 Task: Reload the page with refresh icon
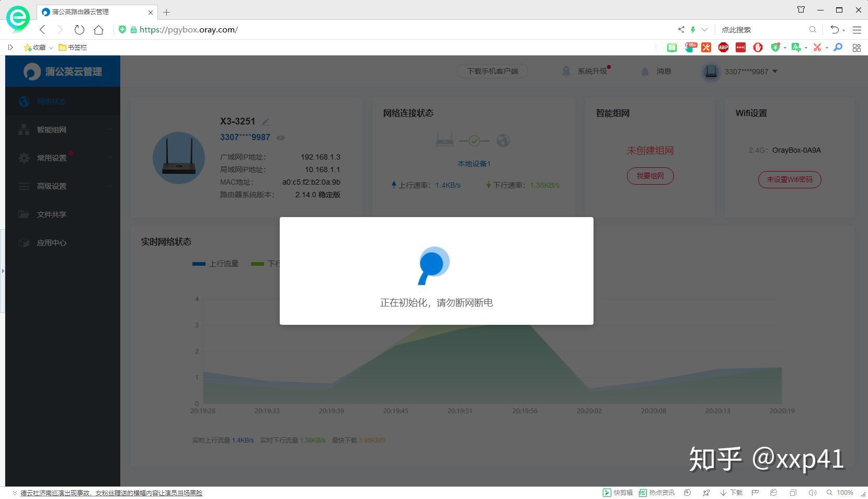pos(79,30)
